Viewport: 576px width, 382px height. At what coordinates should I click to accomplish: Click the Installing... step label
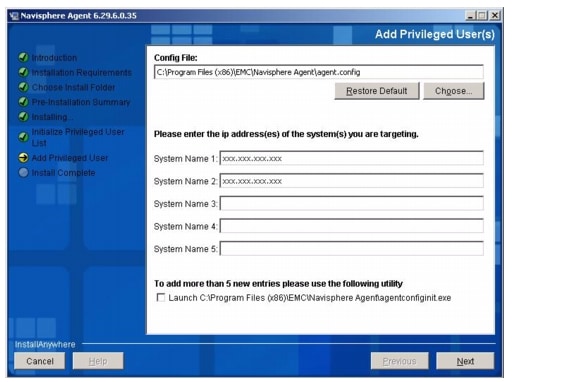click(x=52, y=117)
